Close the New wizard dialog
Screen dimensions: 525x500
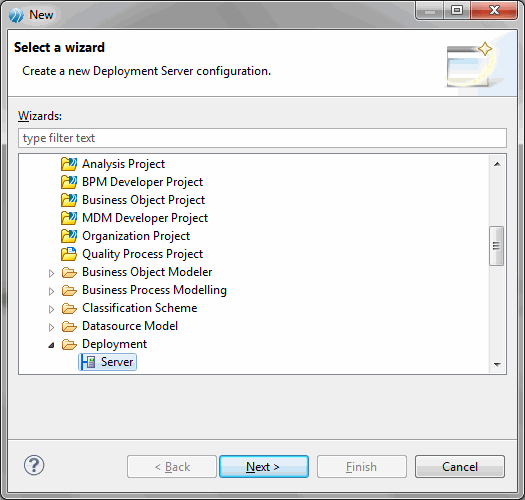coord(494,11)
